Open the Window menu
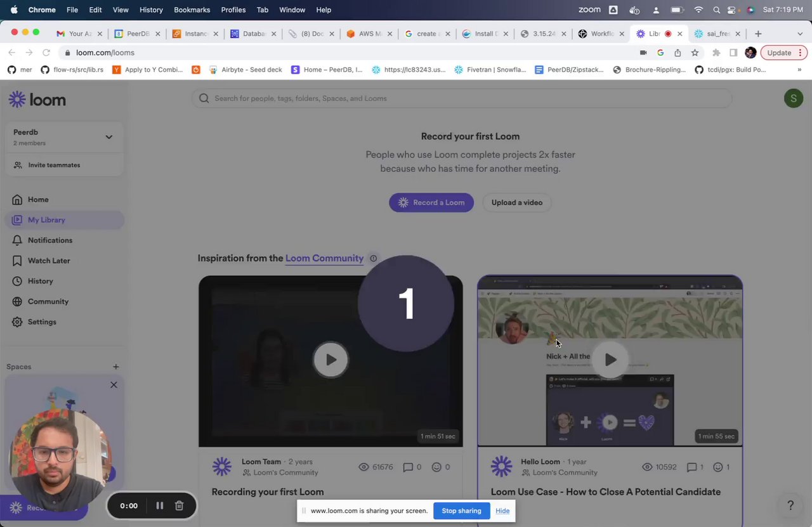The width and height of the screenshot is (812, 527). 292,10
